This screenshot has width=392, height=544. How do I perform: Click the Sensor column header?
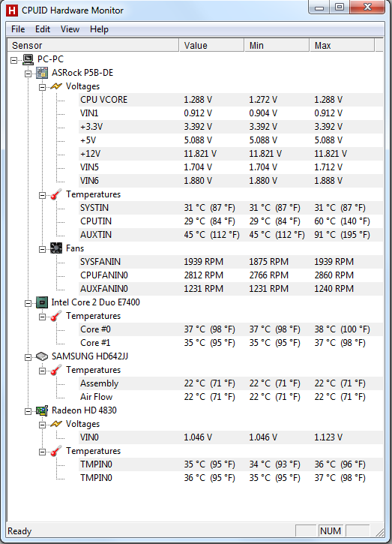[x=93, y=46]
